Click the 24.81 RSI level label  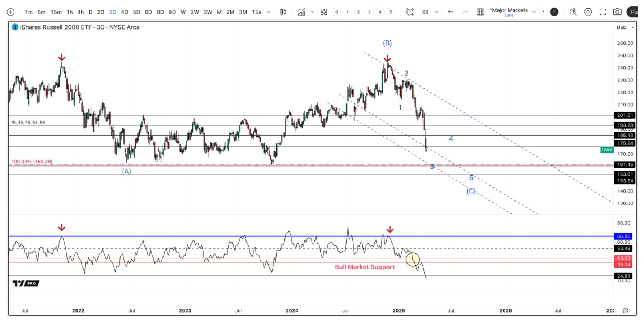623,276
